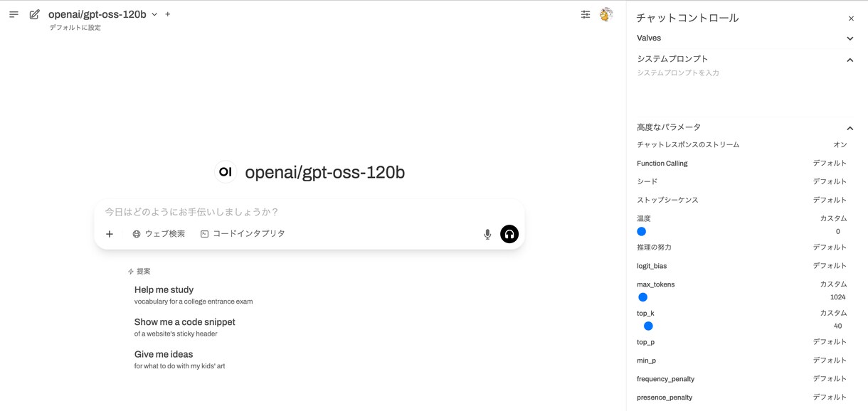The image size is (868, 411).
Task: Toggle code interpreter (コードインタプリタ)
Action: [243, 234]
